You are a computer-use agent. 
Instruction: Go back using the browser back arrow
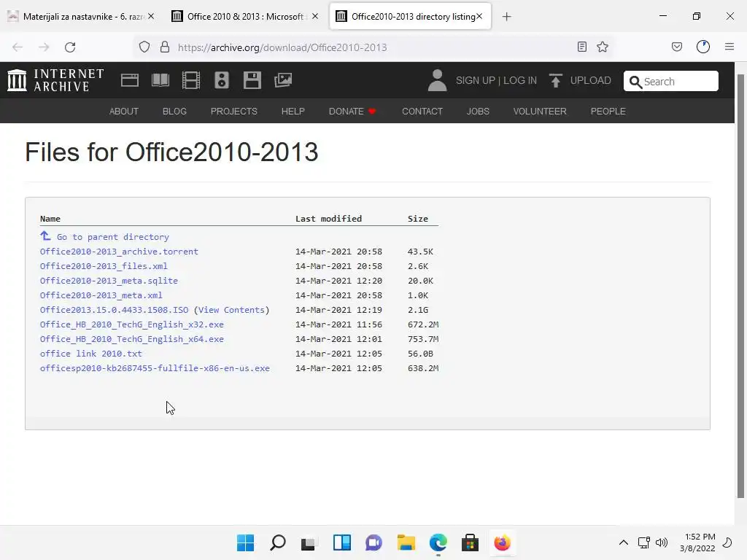point(18,47)
